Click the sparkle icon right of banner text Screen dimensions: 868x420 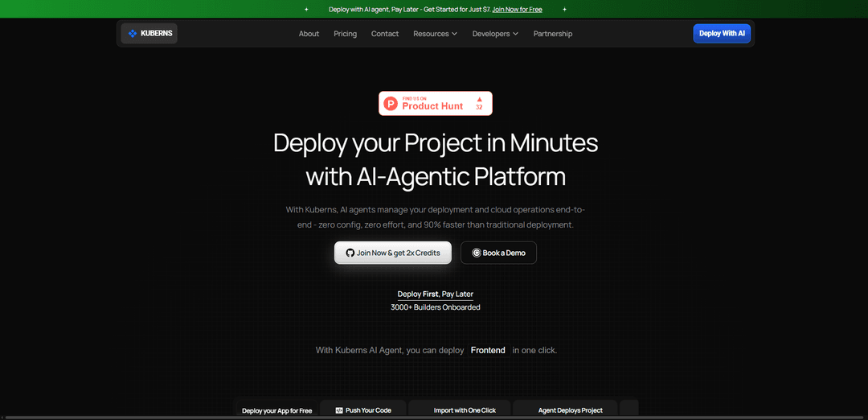[x=565, y=10]
